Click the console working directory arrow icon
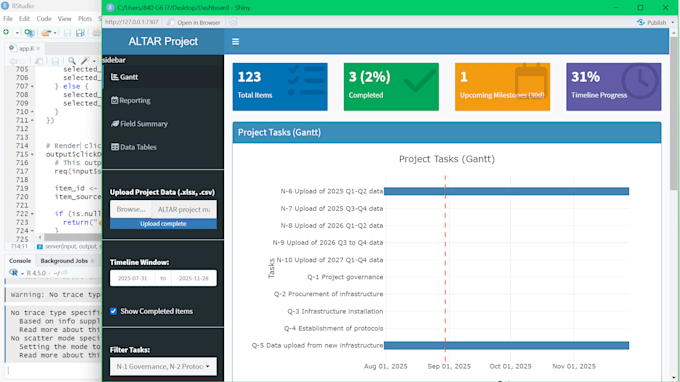The height and width of the screenshot is (382, 680). point(65,273)
